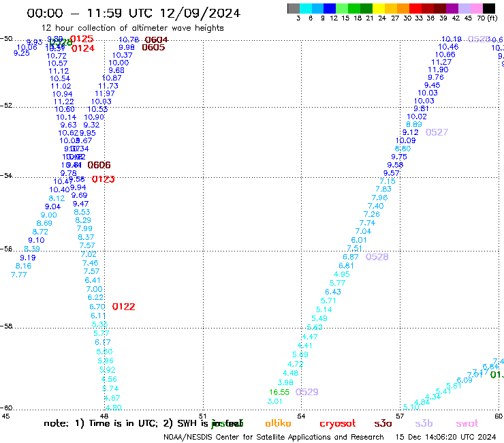
Task: Click the cryosat time marker '0124'
Action: tap(83, 48)
